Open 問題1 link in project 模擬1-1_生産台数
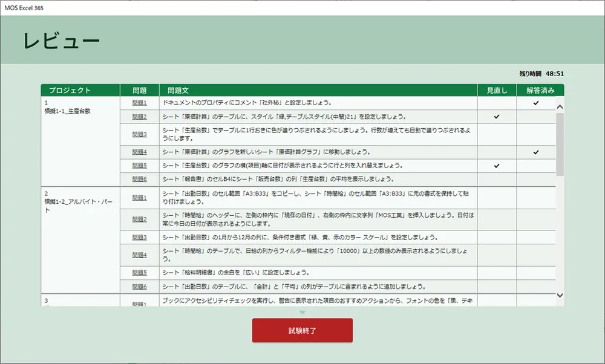This screenshot has width=605, height=364. [x=140, y=103]
